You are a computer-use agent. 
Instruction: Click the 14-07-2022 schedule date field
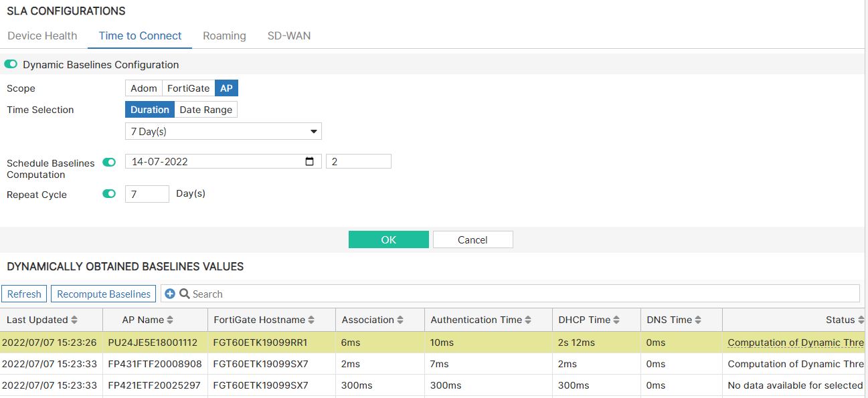(224, 161)
